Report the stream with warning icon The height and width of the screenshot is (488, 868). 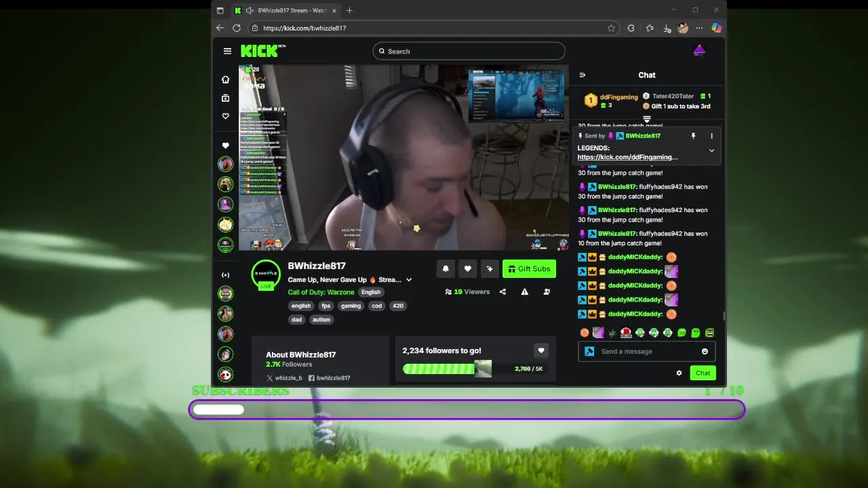coord(524,292)
